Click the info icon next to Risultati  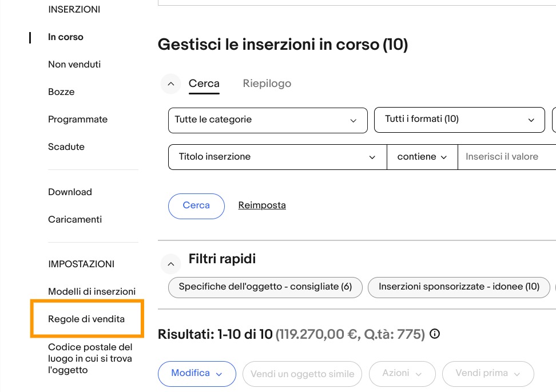(x=435, y=334)
